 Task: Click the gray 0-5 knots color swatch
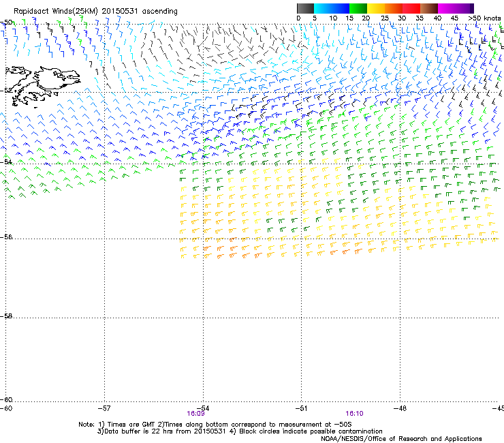point(305,8)
